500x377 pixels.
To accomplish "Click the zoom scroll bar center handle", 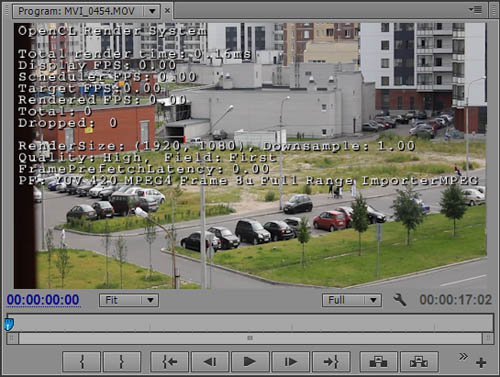I will click(250, 338).
